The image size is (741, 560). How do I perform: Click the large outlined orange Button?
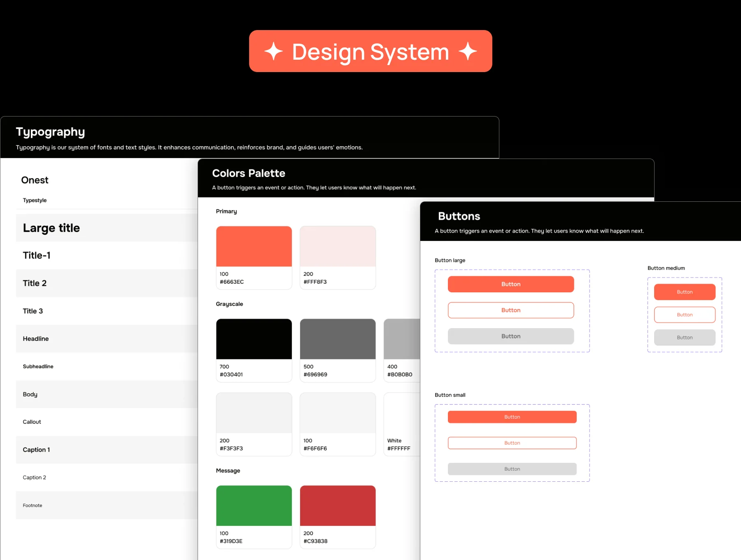click(511, 310)
